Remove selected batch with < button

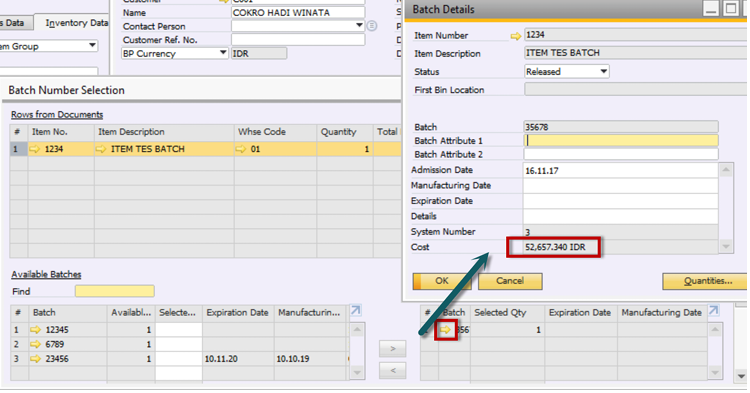(x=393, y=370)
